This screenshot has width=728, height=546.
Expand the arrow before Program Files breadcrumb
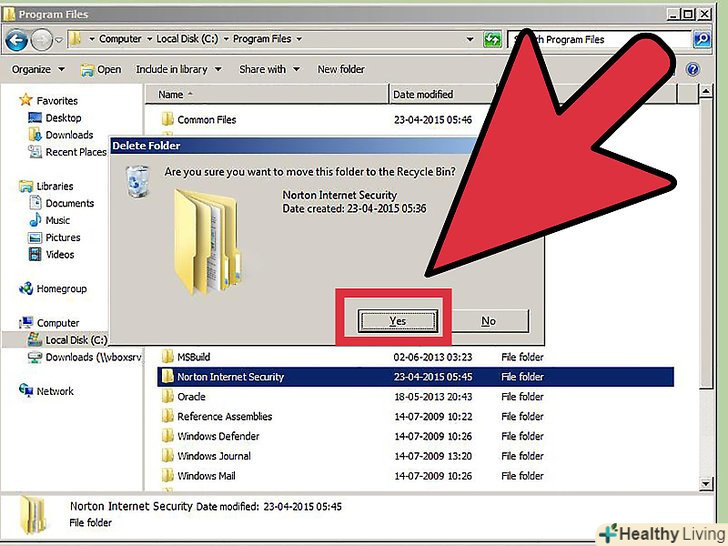point(226,39)
